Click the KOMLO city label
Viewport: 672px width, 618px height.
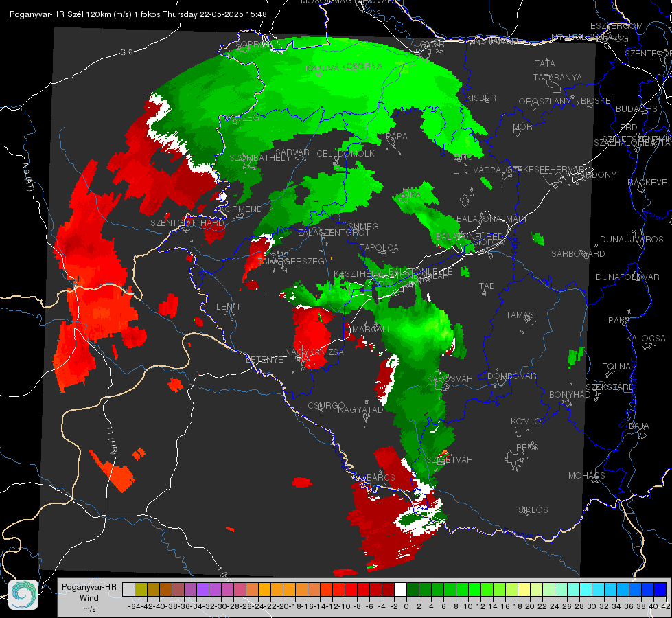click(x=526, y=422)
